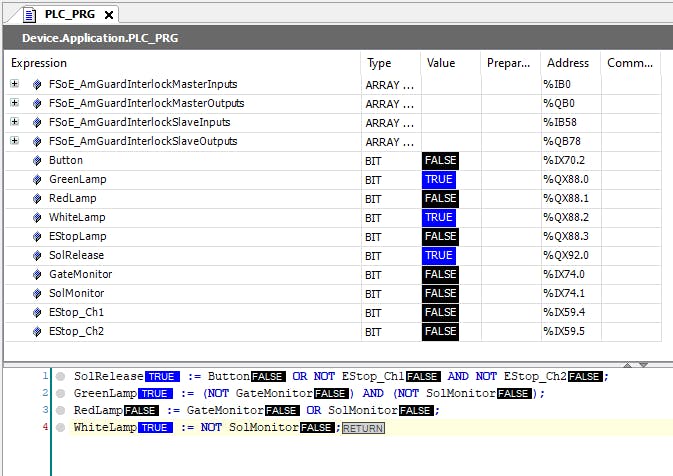Click EStop_Ch1 in code line 1
This screenshot has height=476, width=673.
click(373, 376)
